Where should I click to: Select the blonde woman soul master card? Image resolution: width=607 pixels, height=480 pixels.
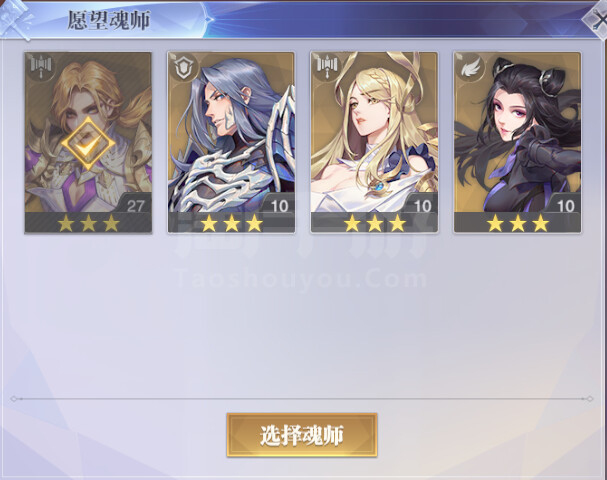[x=374, y=142]
